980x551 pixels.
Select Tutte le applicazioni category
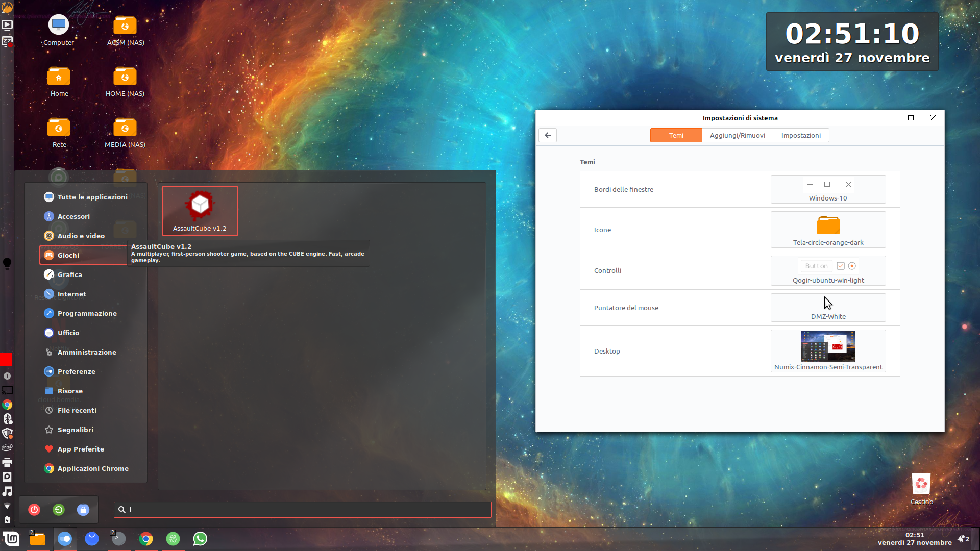pos(92,197)
